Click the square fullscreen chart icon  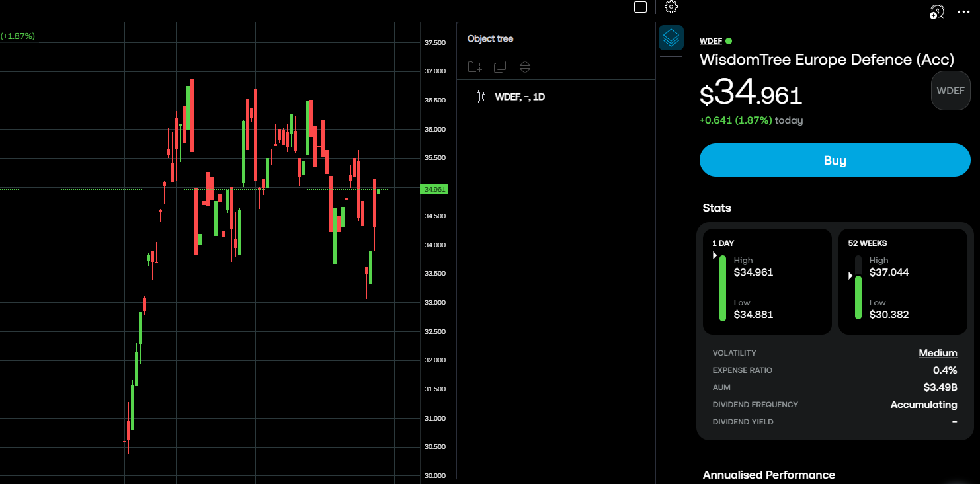pos(640,7)
